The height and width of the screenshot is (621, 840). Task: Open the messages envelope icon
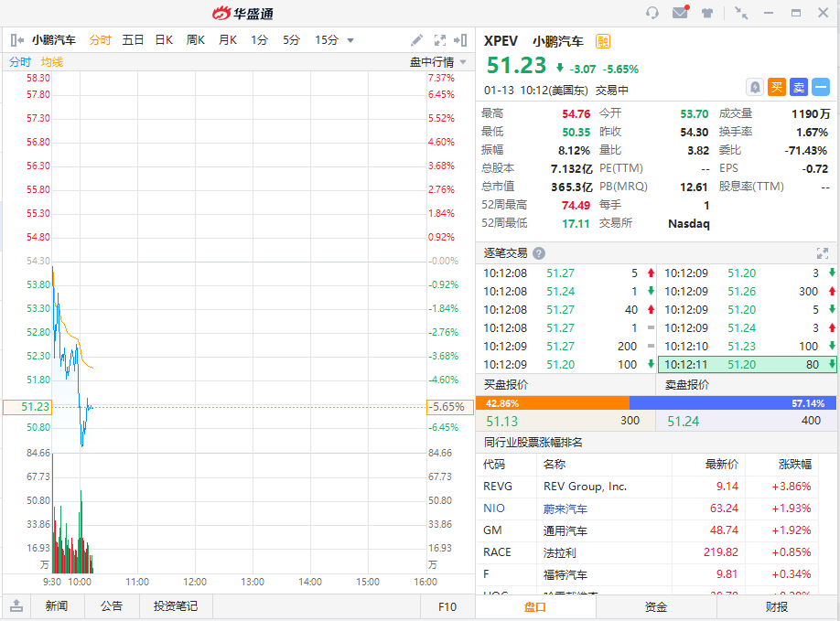(680, 13)
